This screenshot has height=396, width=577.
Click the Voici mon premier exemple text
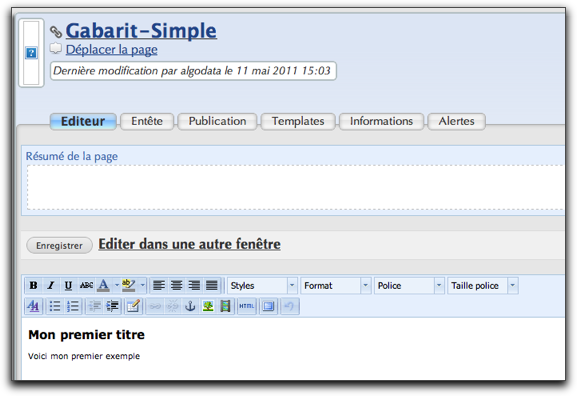(84, 356)
